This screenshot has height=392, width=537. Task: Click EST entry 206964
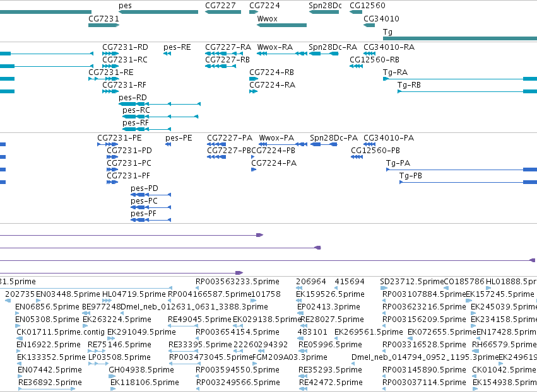[x=311, y=282]
